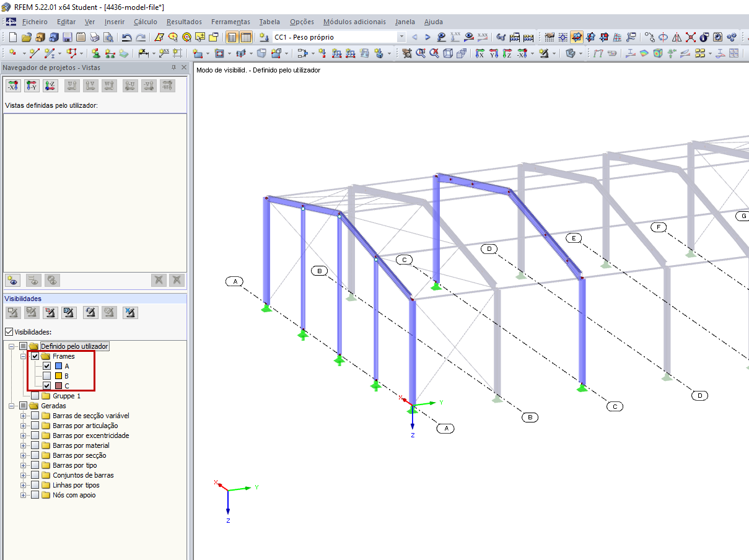Toggle the project navigator panel button
The height and width of the screenshot is (560, 749).
pyautogui.click(x=232, y=37)
